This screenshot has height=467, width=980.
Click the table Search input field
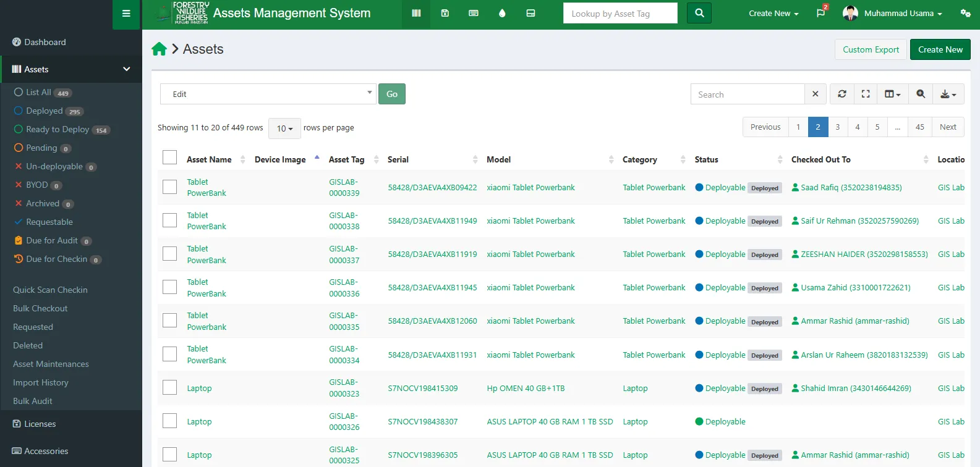[x=748, y=95]
